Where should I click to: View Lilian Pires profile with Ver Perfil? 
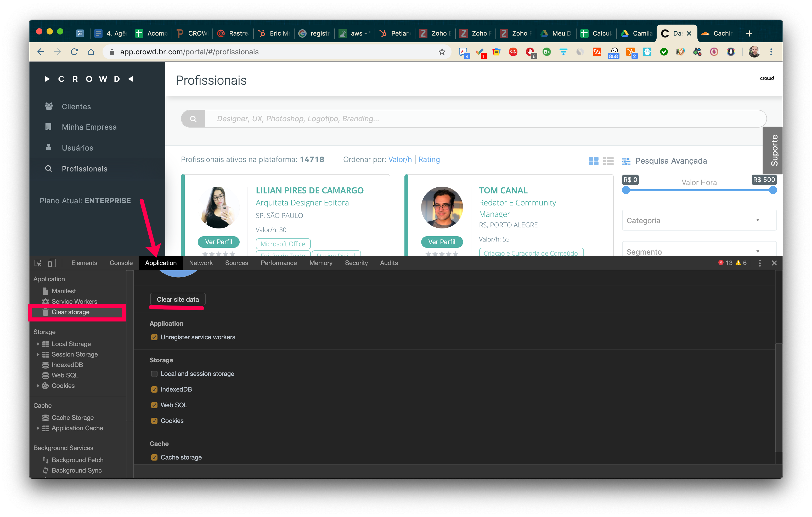point(218,242)
